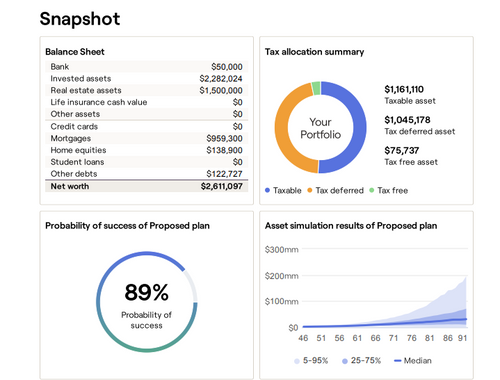Select the Bank row label
The height and width of the screenshot is (380, 500).
[x=60, y=67]
